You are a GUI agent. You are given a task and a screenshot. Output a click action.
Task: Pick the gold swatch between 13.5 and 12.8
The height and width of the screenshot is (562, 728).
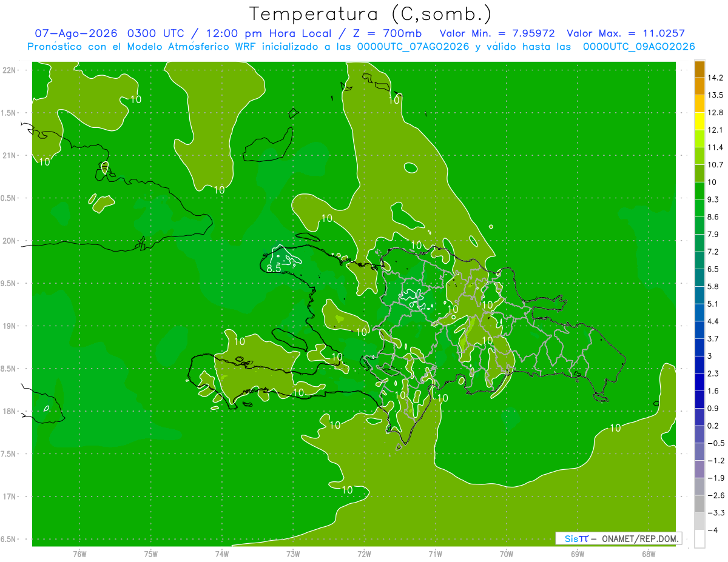pyautogui.click(x=699, y=104)
